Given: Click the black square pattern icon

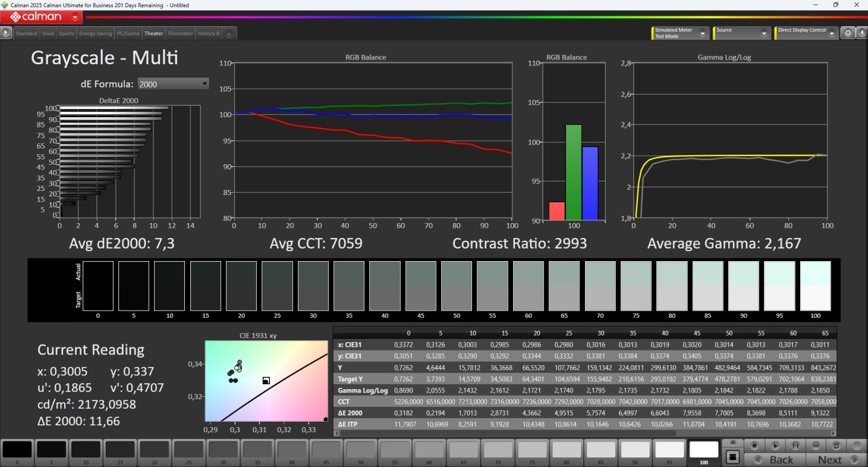Looking at the screenshot, I should tap(733, 457).
